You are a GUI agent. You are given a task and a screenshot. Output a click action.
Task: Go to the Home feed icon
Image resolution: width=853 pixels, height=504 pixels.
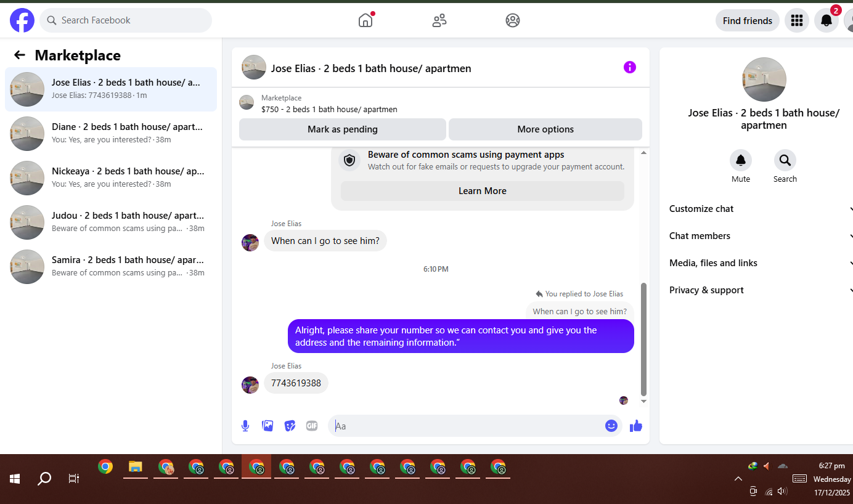365,20
